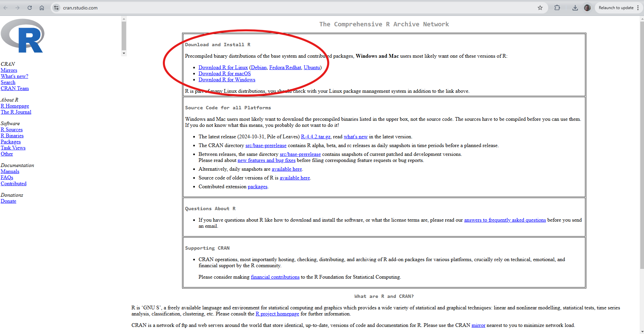Open older versions available here link

point(295,178)
